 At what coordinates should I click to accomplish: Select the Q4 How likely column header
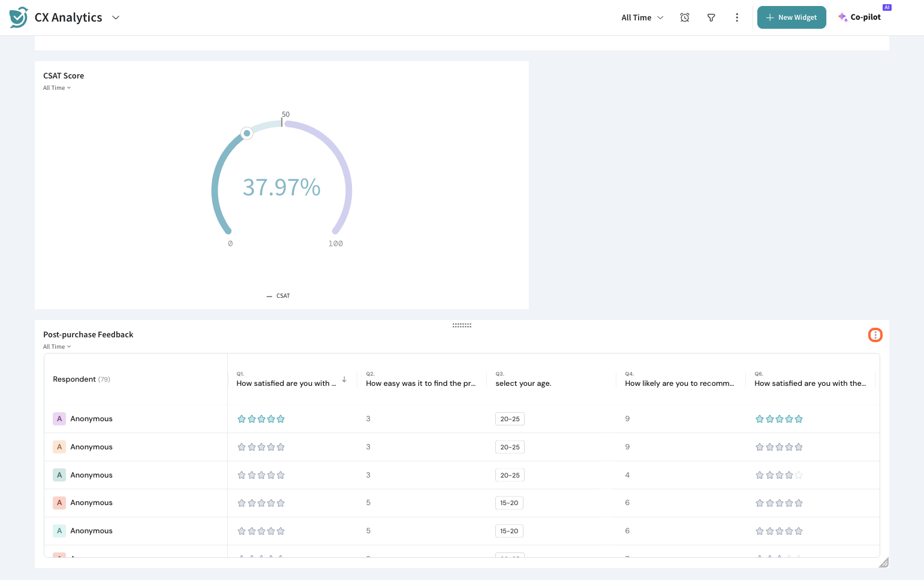pyautogui.click(x=679, y=383)
